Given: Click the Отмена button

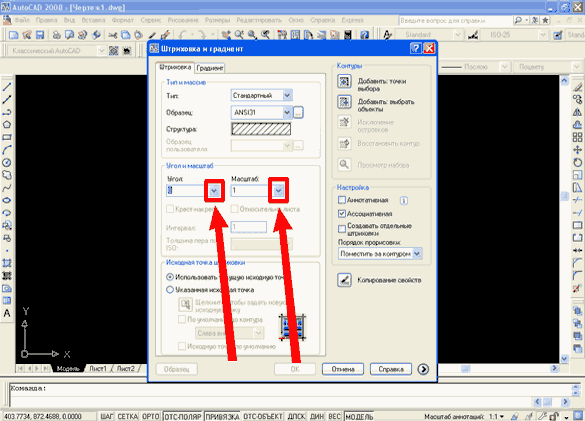Looking at the screenshot, I should click(343, 369).
